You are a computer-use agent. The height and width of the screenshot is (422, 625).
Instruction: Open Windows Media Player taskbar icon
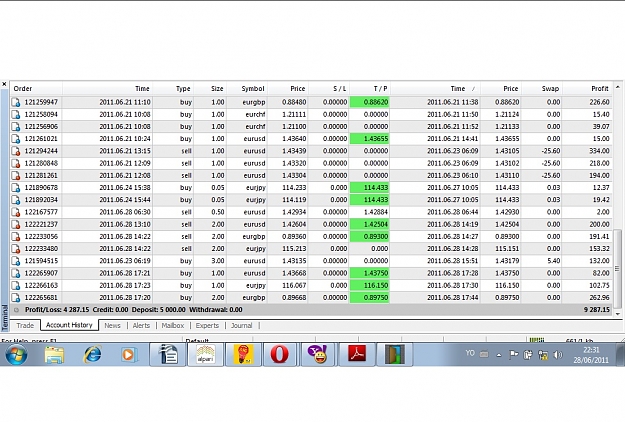[x=129, y=354]
